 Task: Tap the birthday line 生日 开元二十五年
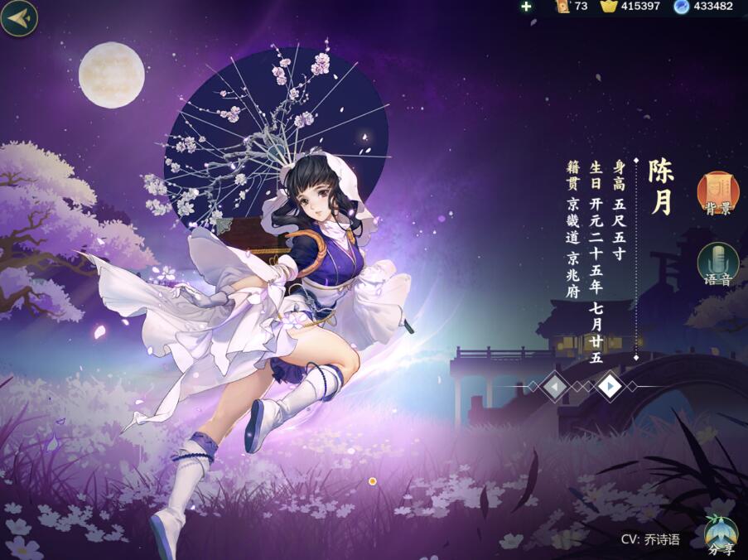pos(596,262)
